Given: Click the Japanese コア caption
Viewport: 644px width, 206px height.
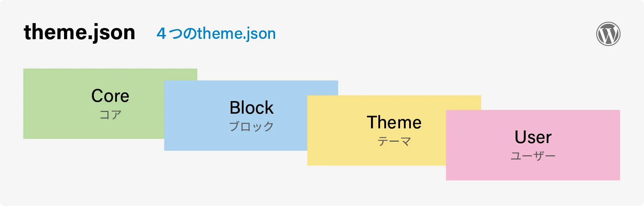Looking at the screenshot, I should point(110,115).
